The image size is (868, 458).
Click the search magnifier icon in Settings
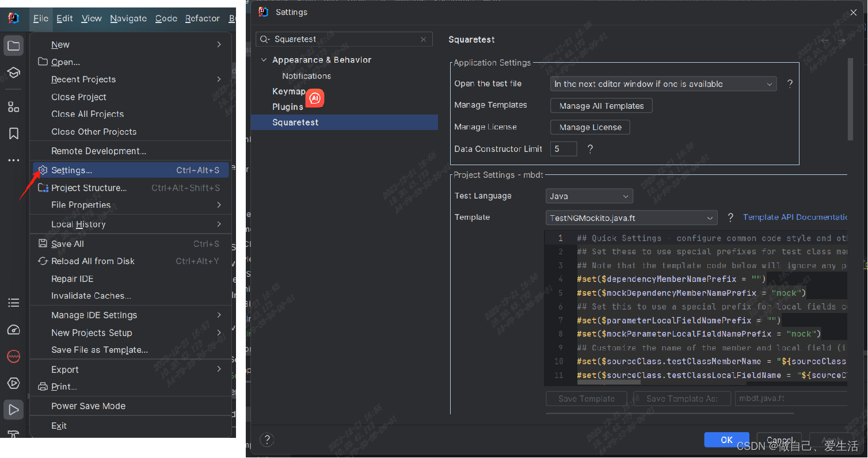(265, 39)
